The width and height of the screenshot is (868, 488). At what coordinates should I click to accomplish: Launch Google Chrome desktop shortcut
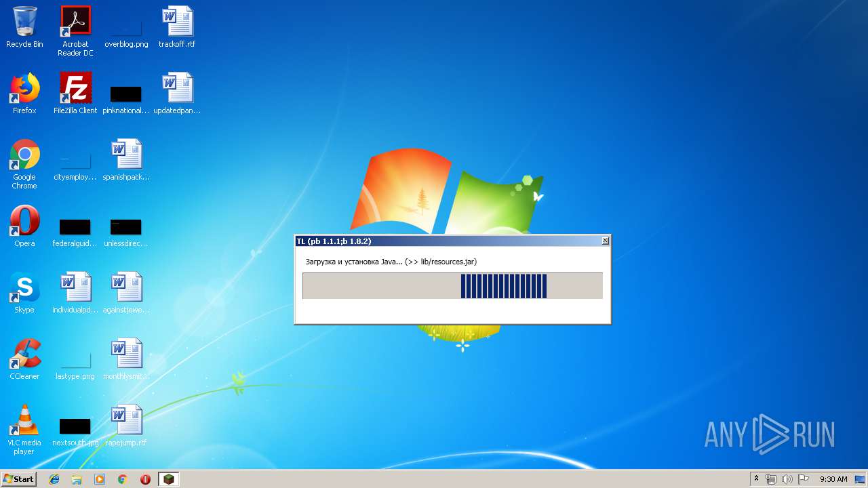(x=24, y=164)
